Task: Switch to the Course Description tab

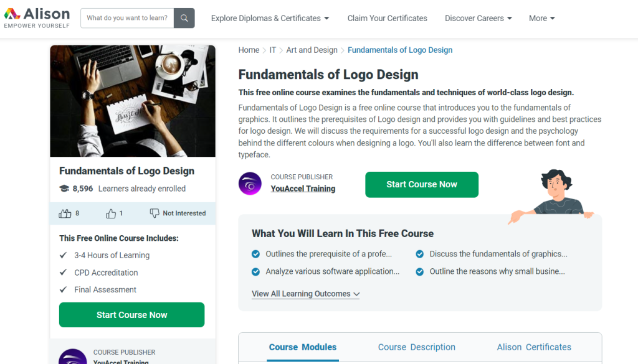Action: coord(416,347)
